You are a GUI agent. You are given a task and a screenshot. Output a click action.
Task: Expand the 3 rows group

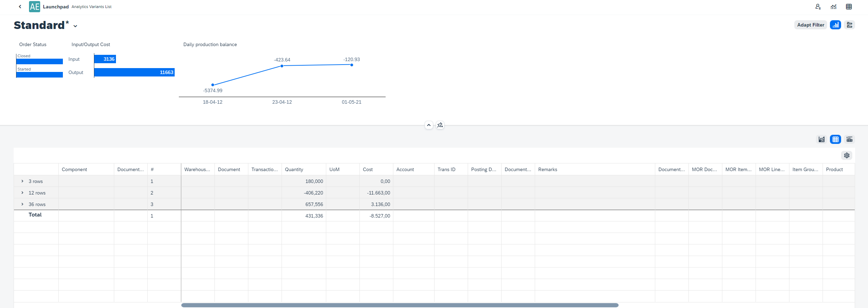coord(22,181)
